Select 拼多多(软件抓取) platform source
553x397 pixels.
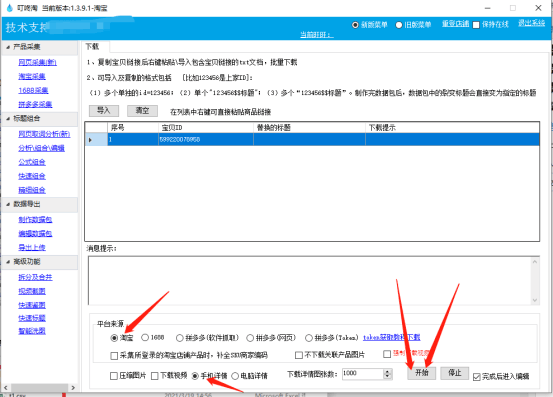pos(207,338)
